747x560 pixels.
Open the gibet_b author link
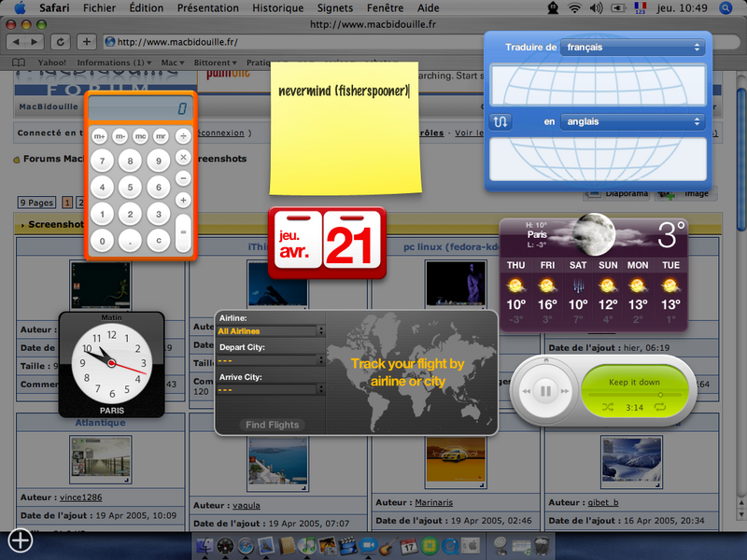point(602,502)
